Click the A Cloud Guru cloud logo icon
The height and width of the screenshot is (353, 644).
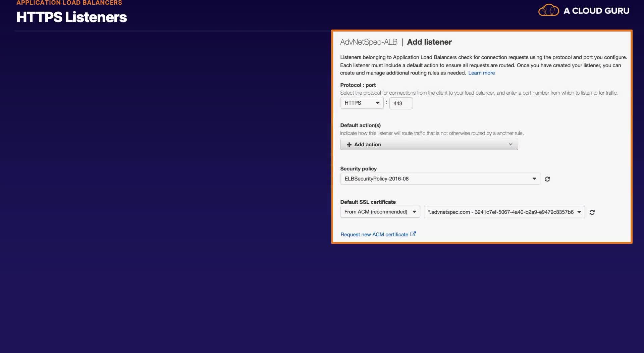coord(548,10)
